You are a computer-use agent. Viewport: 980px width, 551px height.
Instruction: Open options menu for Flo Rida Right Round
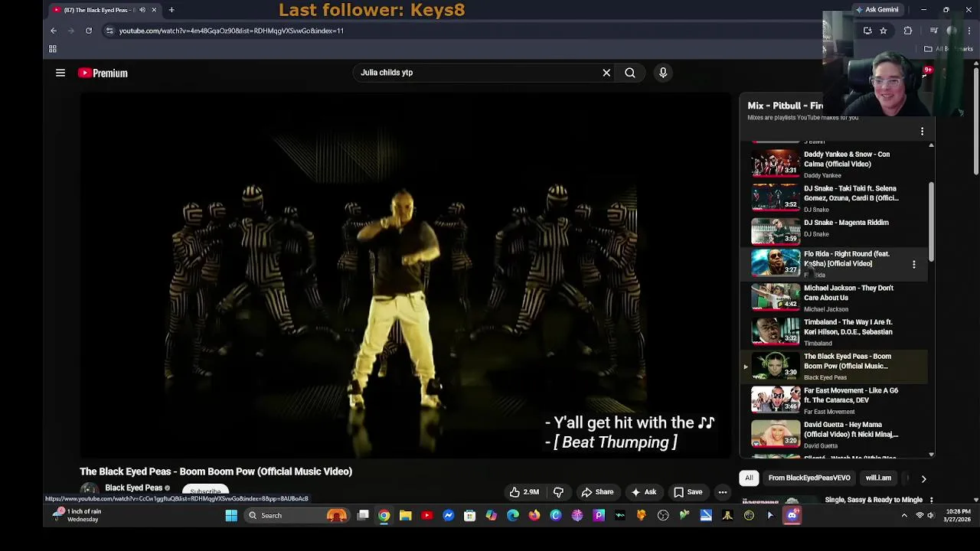tap(913, 264)
